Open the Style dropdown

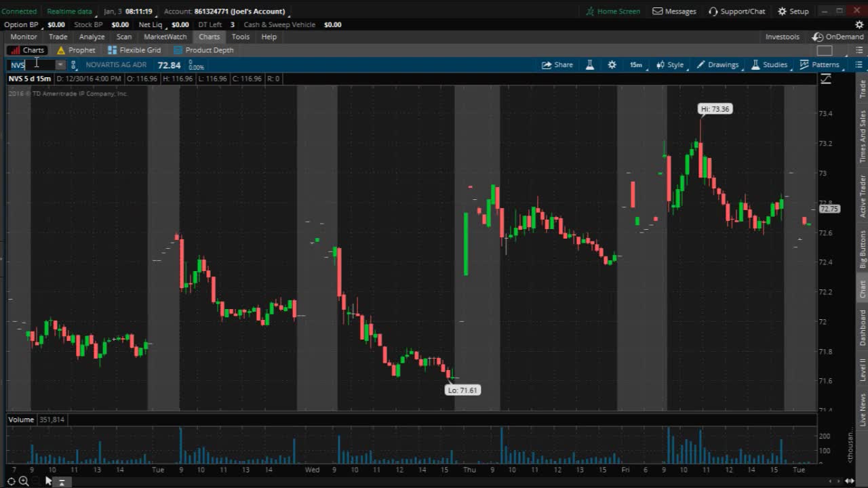pos(670,65)
